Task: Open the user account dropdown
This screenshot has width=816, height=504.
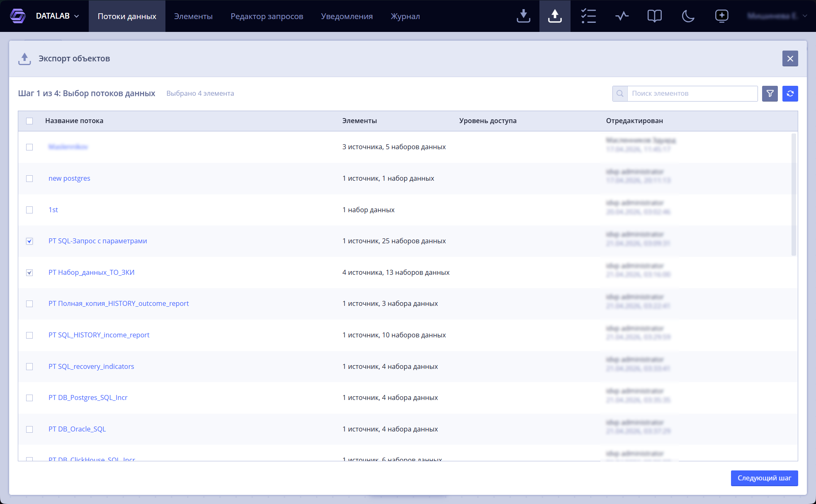Action: coord(777,16)
